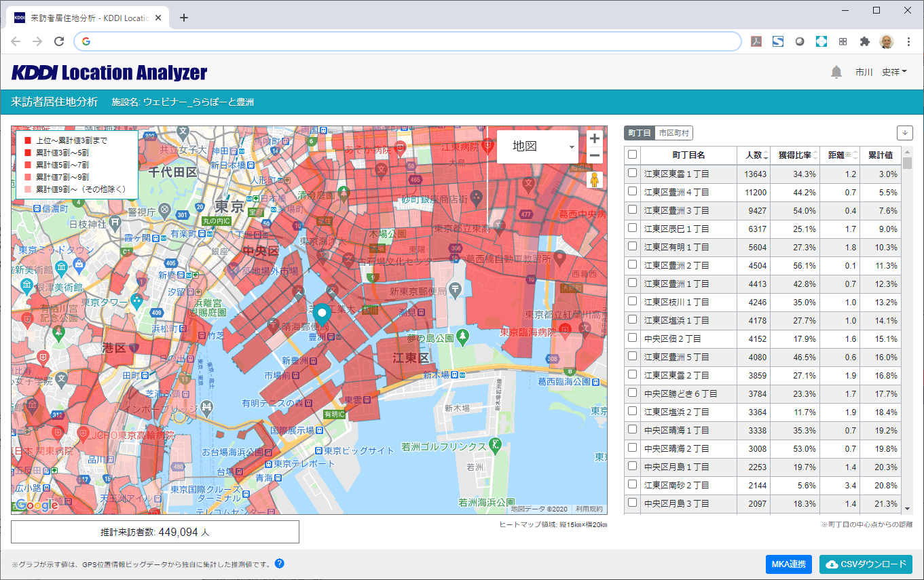The image size is (924, 580).
Task: Zoom in the map with plus button
Action: 595,138
